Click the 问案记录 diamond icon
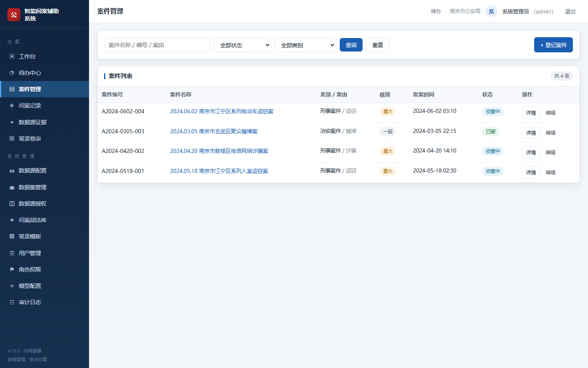The height and width of the screenshot is (368, 588). [12, 105]
